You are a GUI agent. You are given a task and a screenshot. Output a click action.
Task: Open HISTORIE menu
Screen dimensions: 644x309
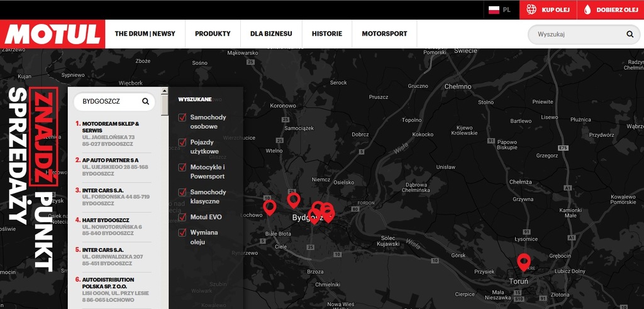[327, 34]
